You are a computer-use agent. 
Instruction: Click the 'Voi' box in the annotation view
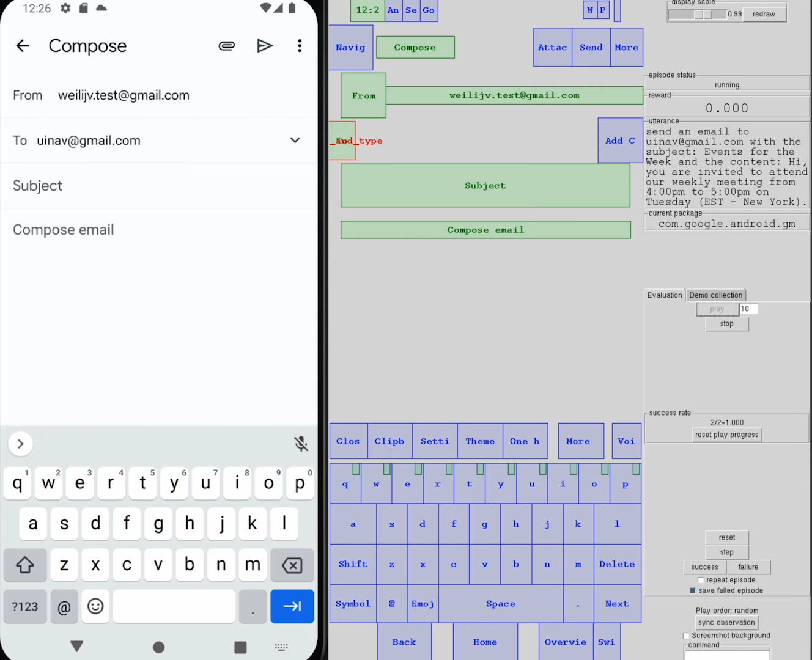pyautogui.click(x=626, y=441)
